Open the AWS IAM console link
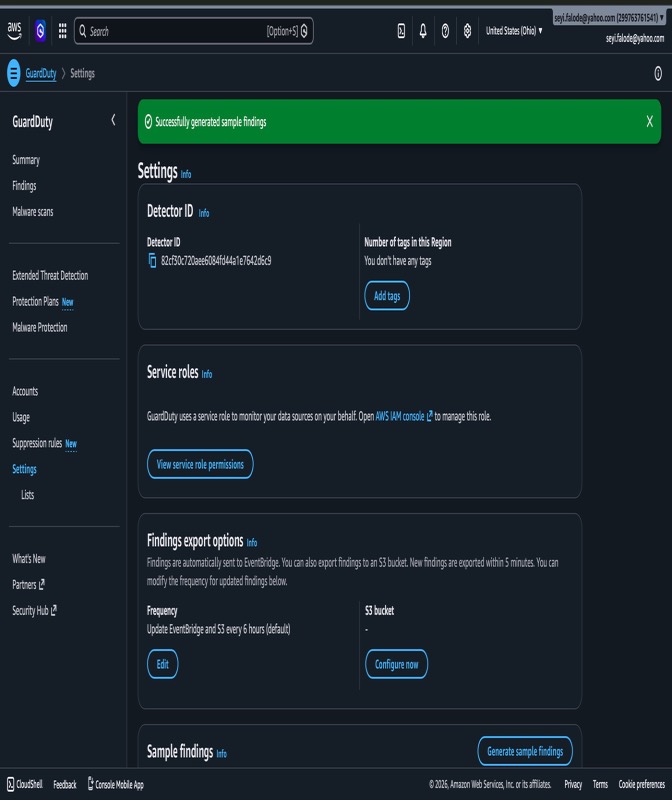672x800 pixels. tap(404, 416)
